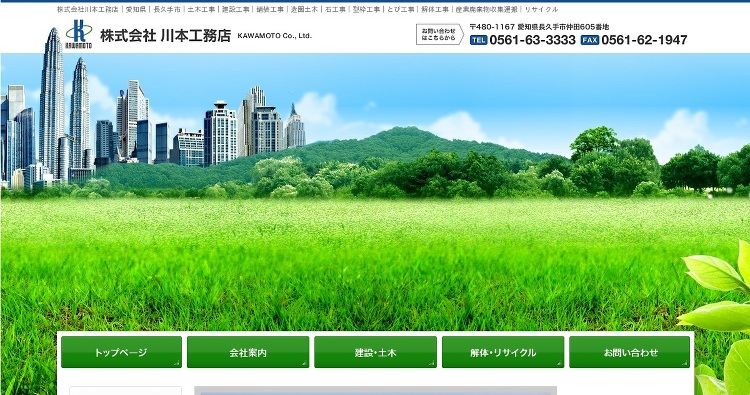Open the 会社案内 navigation tab
750x395 pixels.
coord(248,352)
